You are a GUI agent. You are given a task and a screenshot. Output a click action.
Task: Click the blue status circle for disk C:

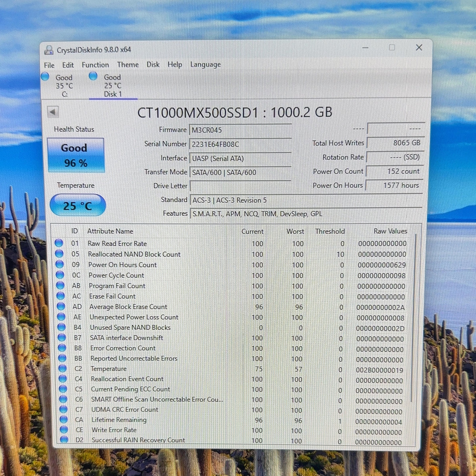click(x=45, y=76)
